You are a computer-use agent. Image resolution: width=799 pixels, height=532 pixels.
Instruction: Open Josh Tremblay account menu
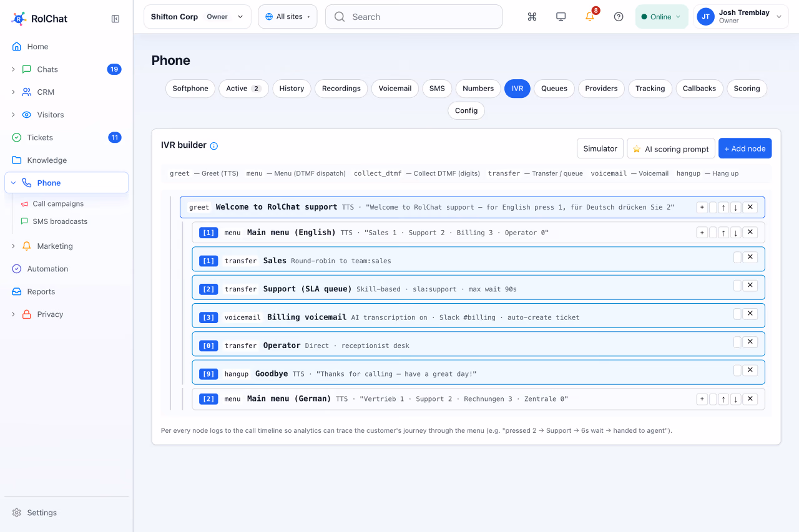[x=741, y=17]
